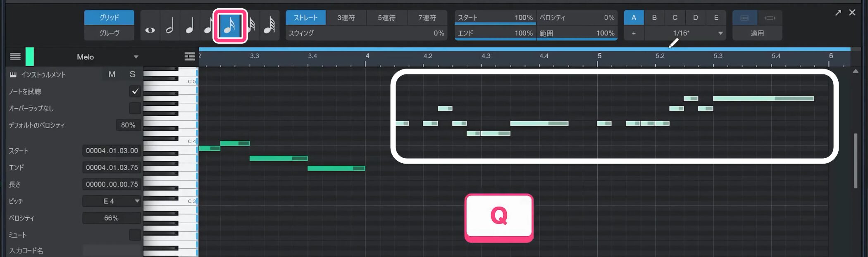
Task: Open the 1/16* quantize preset dropdown
Action: 720,33
